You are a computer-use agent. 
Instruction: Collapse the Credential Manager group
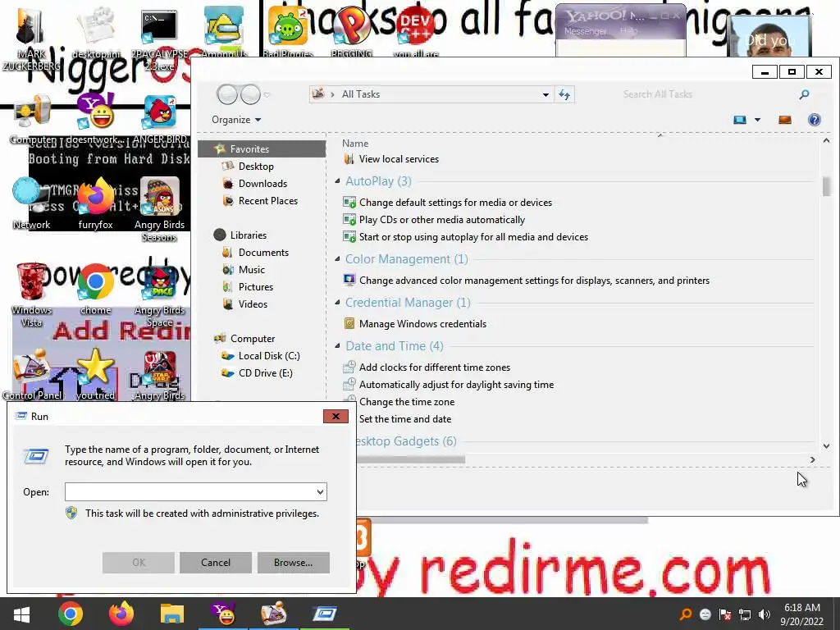click(x=337, y=302)
